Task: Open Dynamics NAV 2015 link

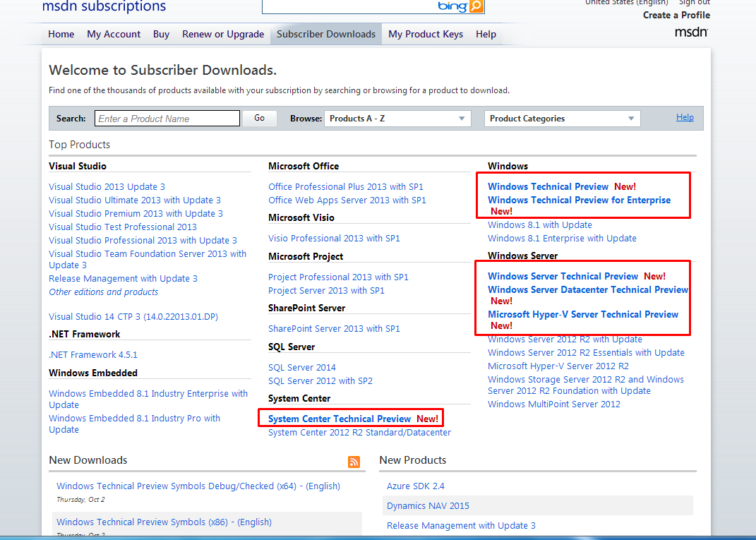Action: (428, 506)
